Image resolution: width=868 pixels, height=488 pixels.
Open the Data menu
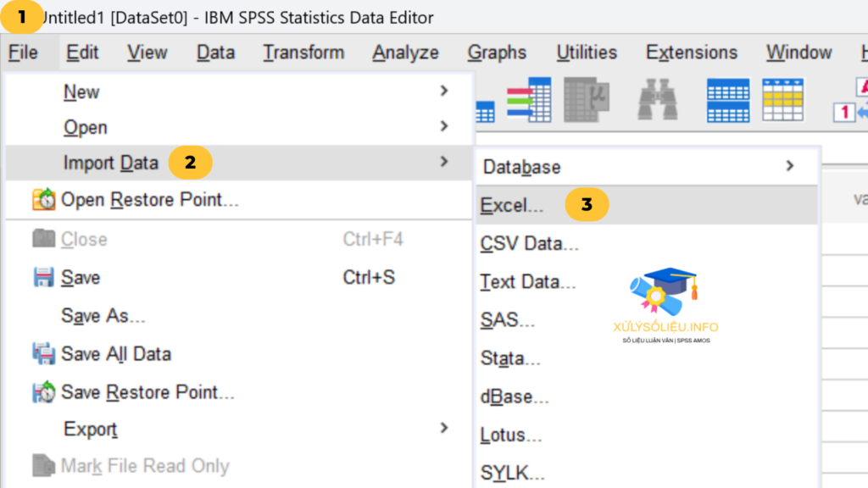pos(216,53)
